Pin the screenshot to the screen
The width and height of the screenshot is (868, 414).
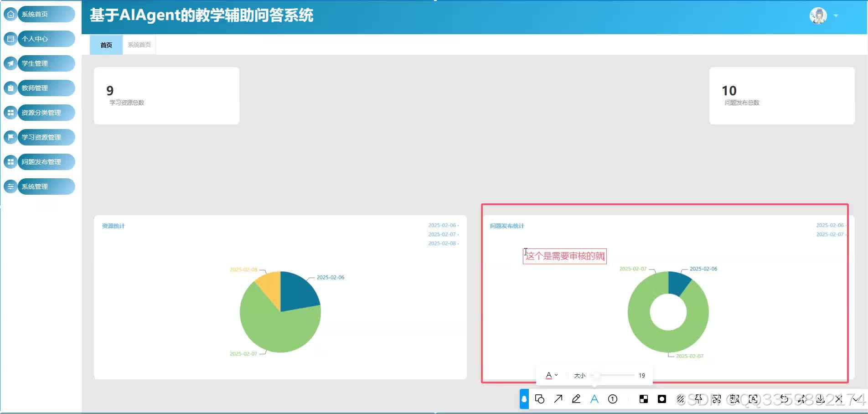point(698,398)
